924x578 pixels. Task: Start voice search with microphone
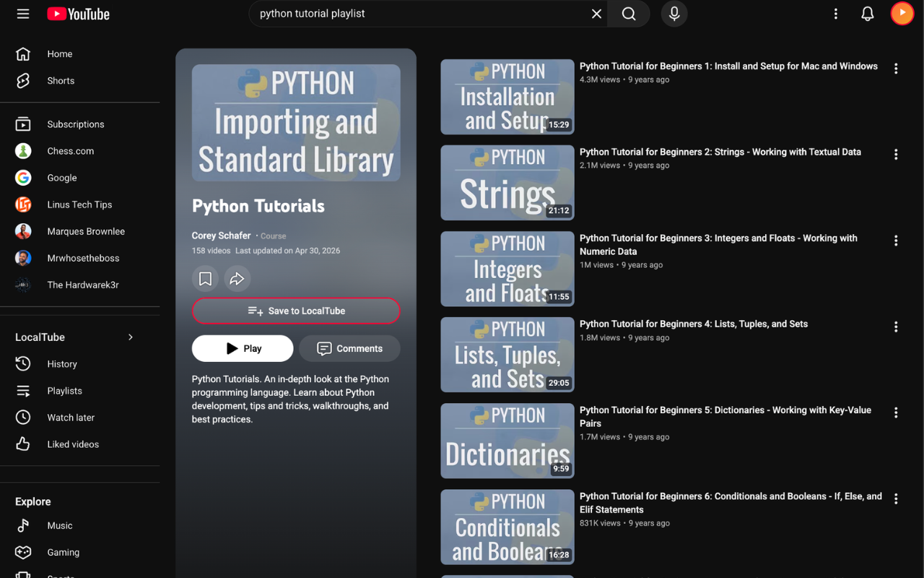coord(674,14)
